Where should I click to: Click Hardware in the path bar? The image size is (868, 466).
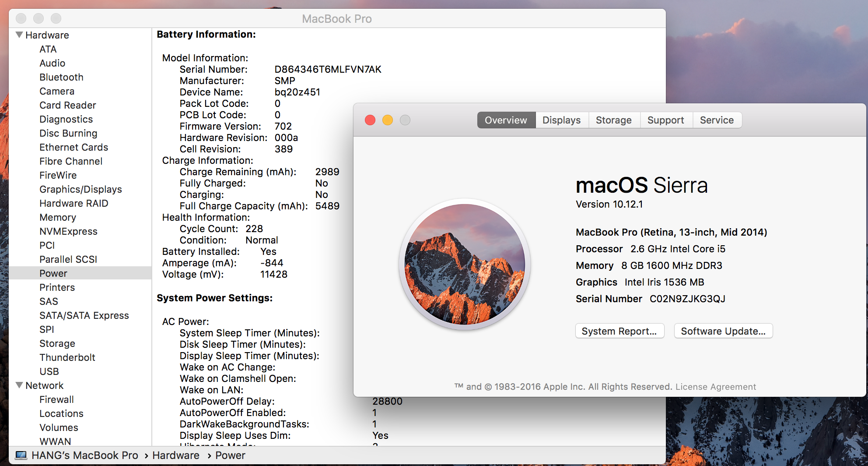(176, 455)
